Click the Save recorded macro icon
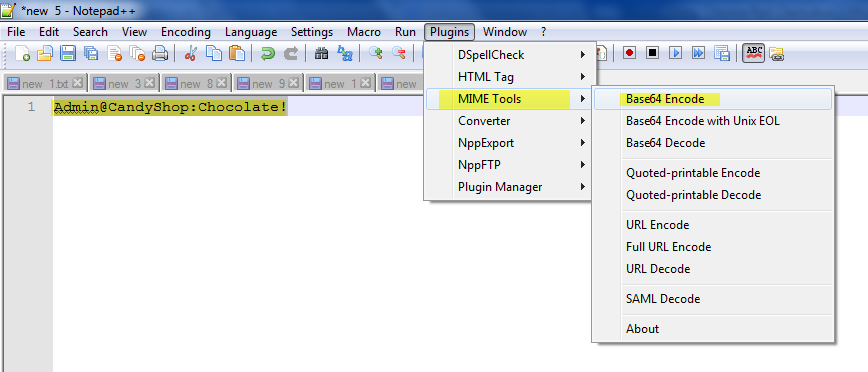Viewport: 868px width, 372px height. (721, 53)
